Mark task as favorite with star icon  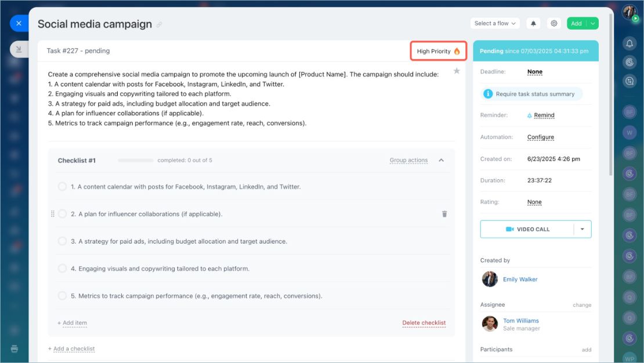[x=456, y=71]
